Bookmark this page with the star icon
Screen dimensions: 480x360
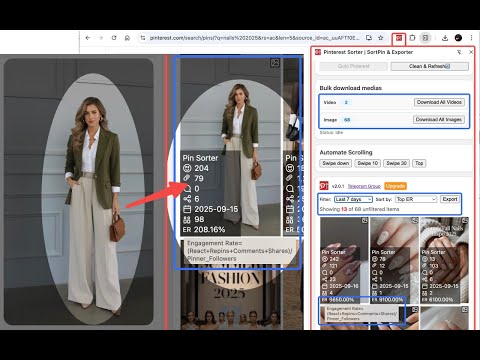tap(381, 38)
